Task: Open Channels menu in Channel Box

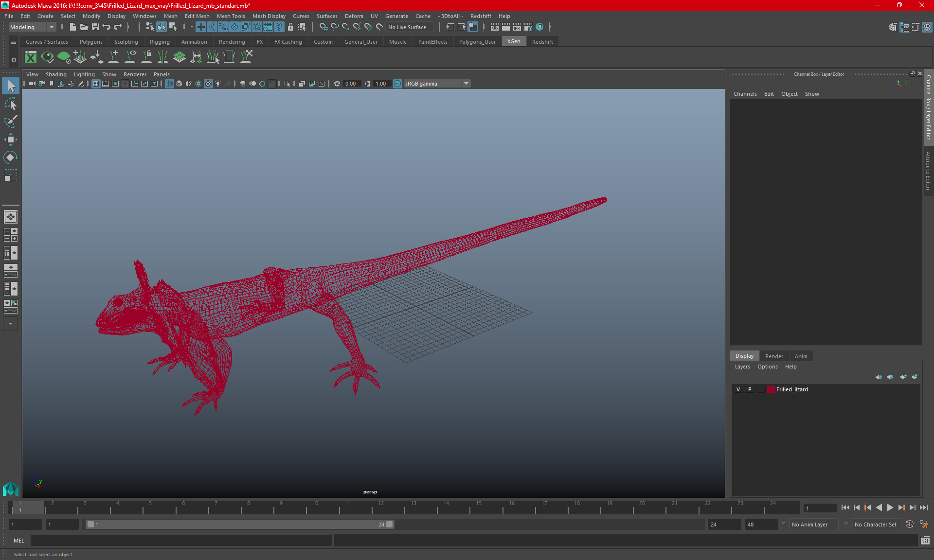Action: 745,94
